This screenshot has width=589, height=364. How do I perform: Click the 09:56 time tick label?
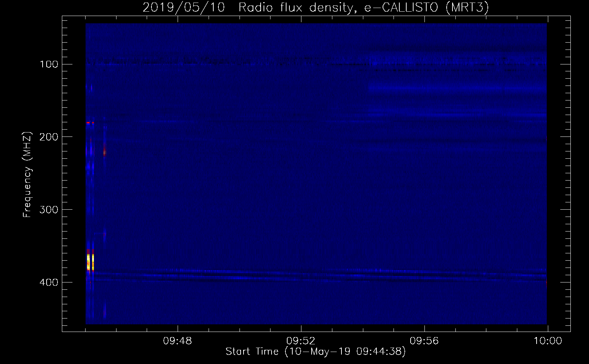coord(424,341)
